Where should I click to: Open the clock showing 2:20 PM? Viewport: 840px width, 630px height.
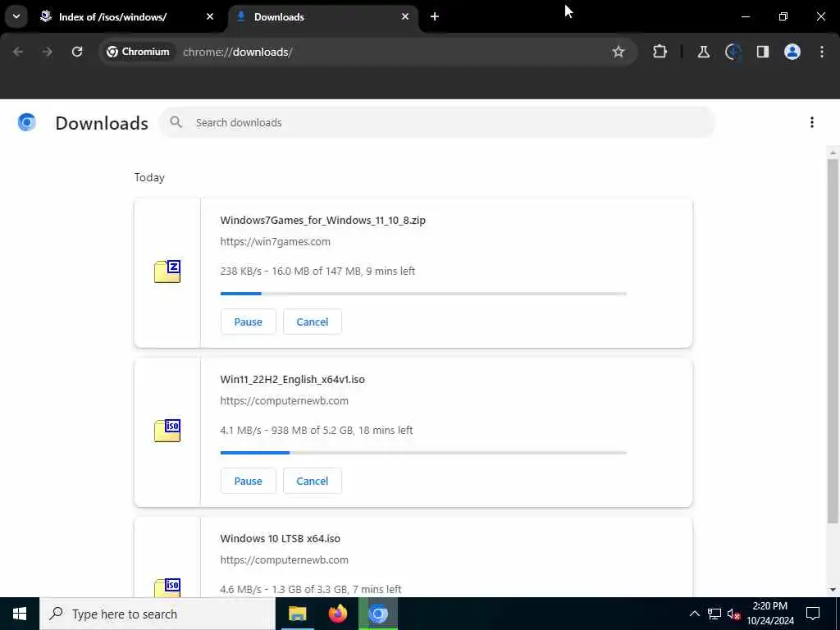[770, 614]
